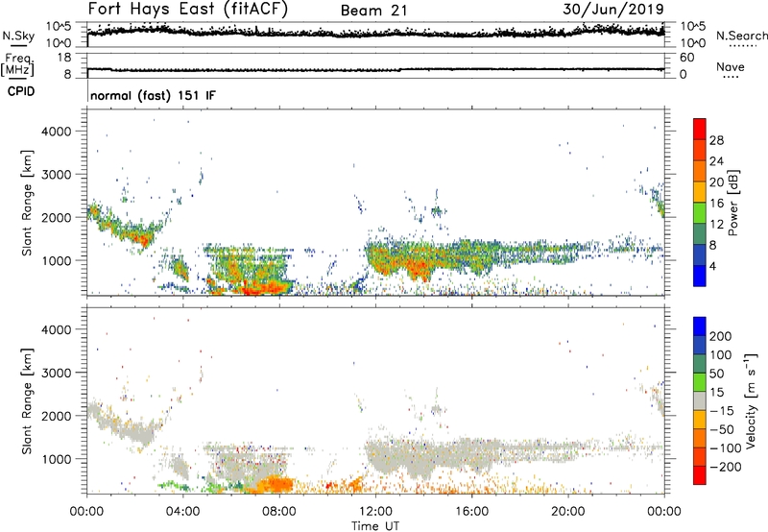The height and width of the screenshot is (532, 768).
Task: Click the 'N.Search' legend label
Action: 741,36
